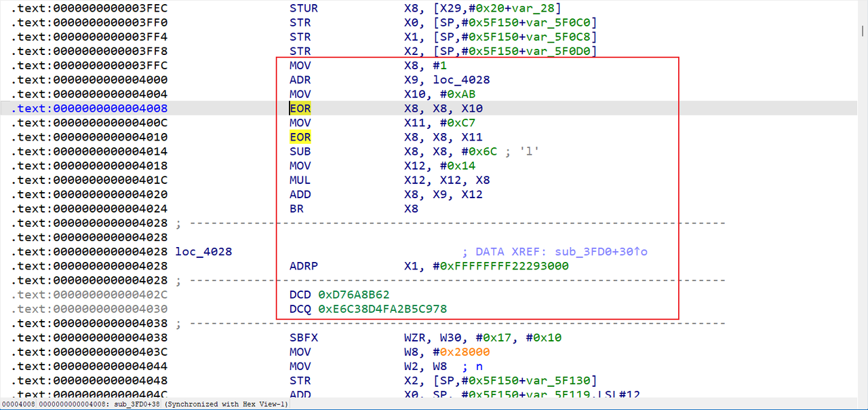The height and width of the screenshot is (410, 868).
Task: Follow the loc_4028 operand in the ADR instruction
Action: point(461,80)
